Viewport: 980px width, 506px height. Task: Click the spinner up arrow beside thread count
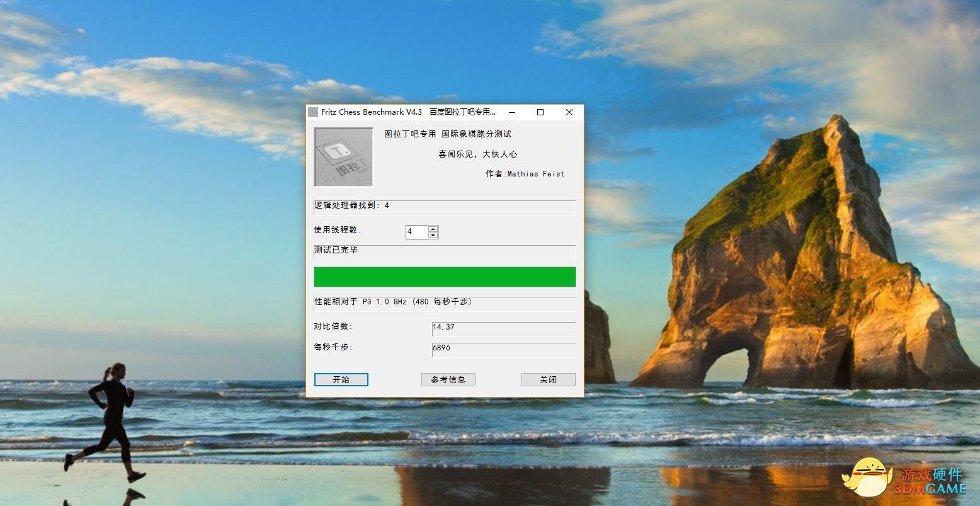[434, 228]
